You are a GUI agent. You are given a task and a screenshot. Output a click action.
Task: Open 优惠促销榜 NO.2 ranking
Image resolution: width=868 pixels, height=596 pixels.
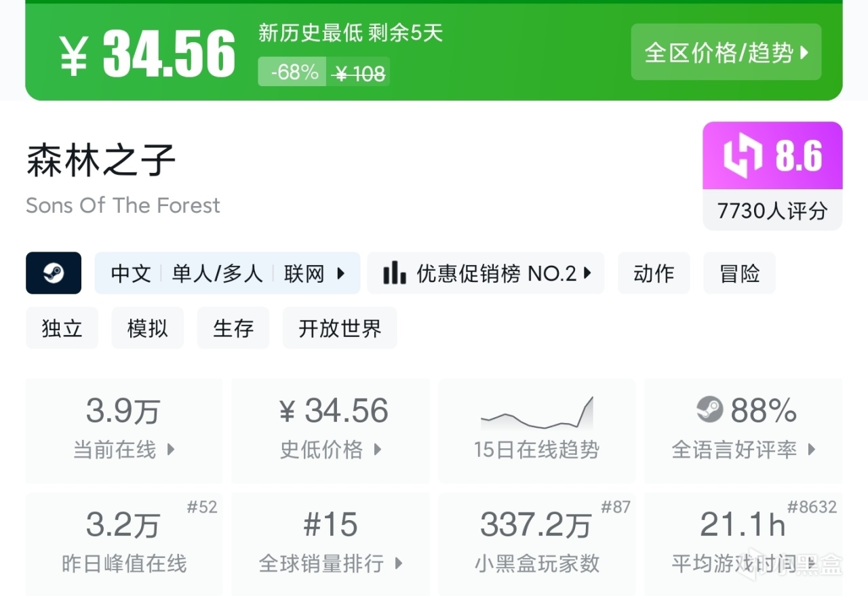pos(486,273)
